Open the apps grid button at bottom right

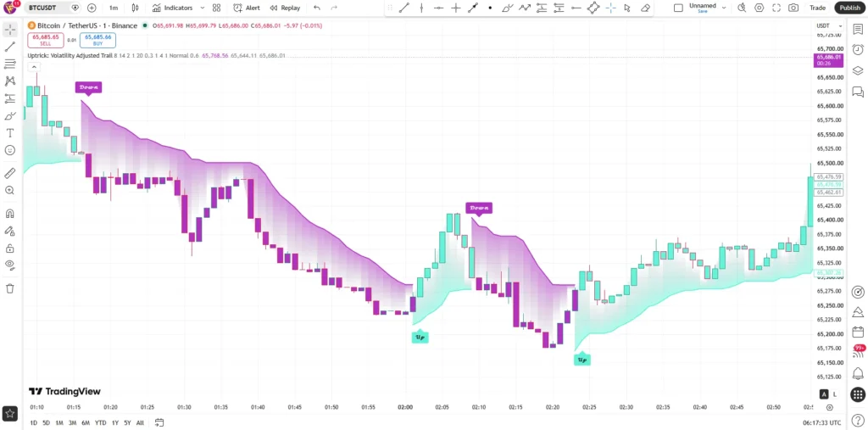coord(858,394)
